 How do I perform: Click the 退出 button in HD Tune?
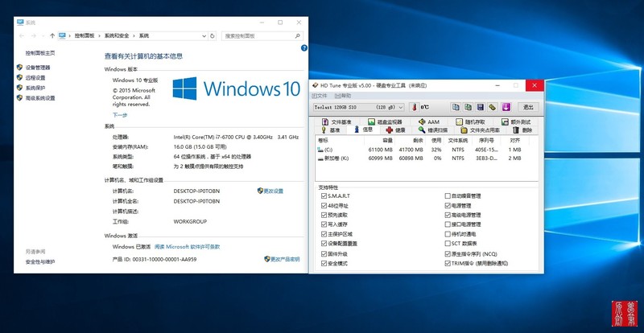coord(528,107)
